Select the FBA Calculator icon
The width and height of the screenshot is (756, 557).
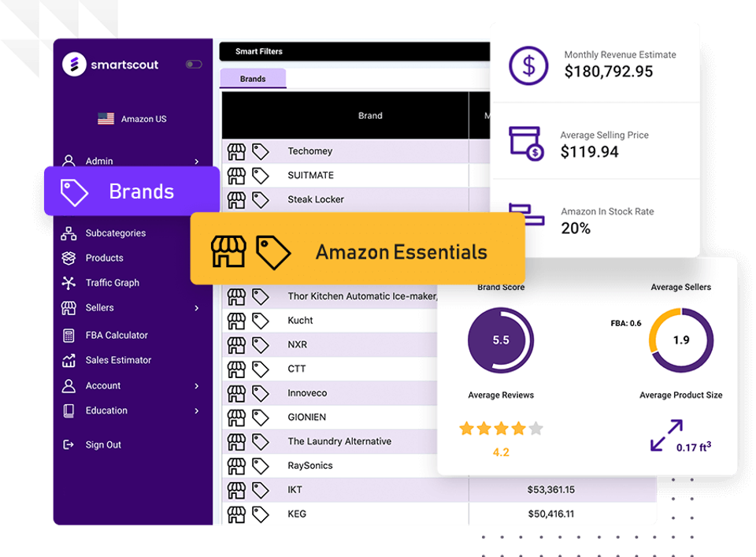click(x=69, y=335)
